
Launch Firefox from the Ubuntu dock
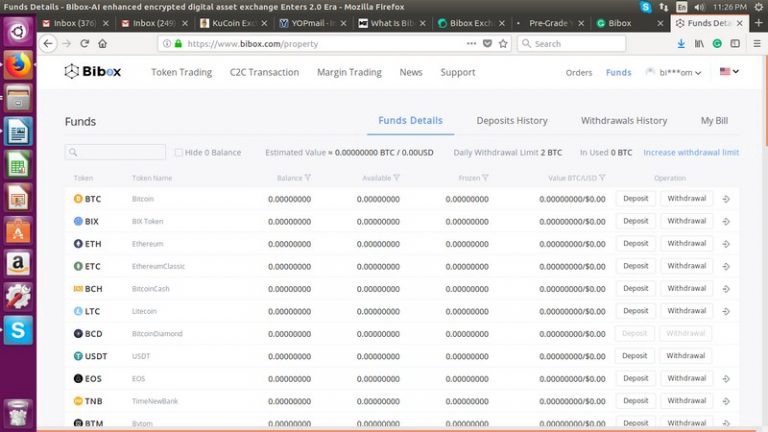click(x=18, y=65)
